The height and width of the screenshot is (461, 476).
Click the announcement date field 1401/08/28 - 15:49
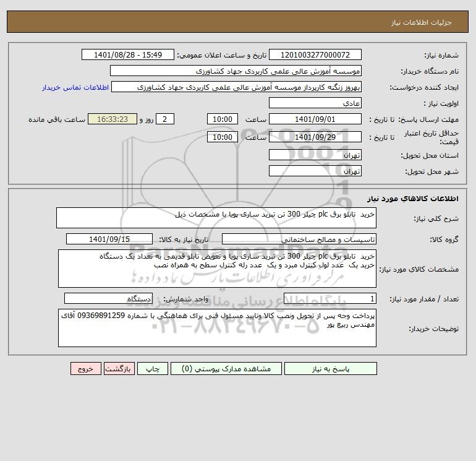(x=128, y=54)
